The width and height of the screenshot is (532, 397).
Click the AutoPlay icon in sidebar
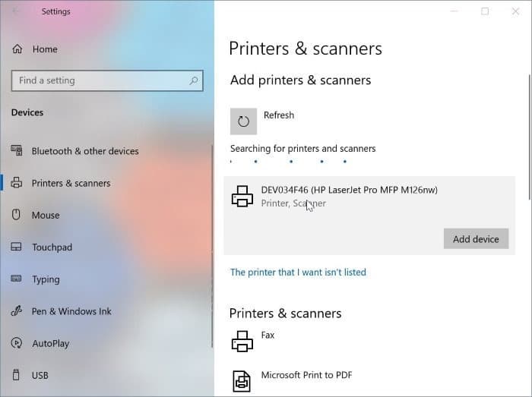(x=16, y=343)
